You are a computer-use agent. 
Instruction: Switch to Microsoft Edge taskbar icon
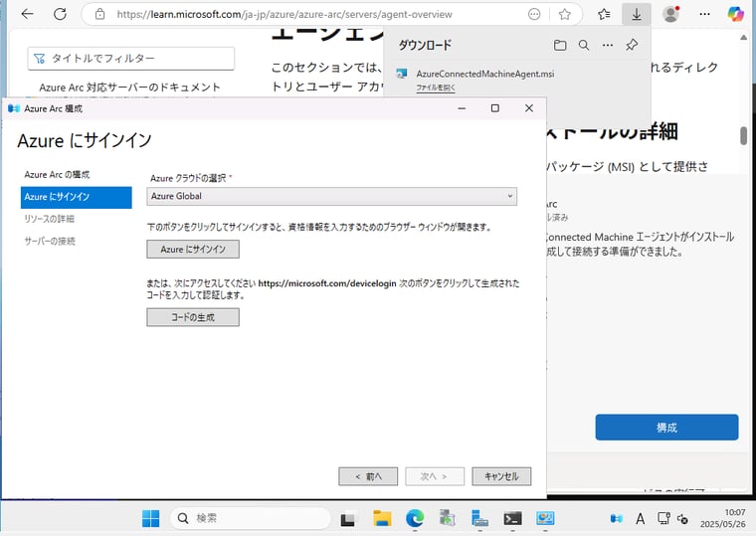[x=415, y=519]
